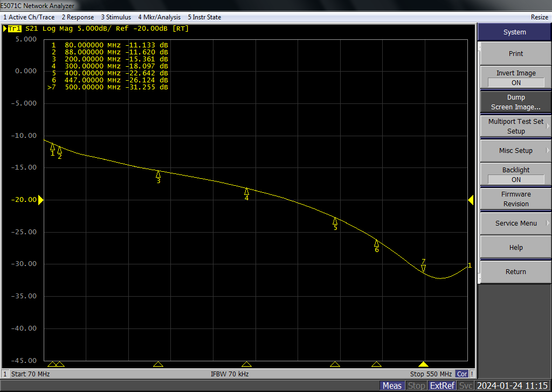Expand the Service Menu submenu
The image size is (552, 392).
point(516,223)
